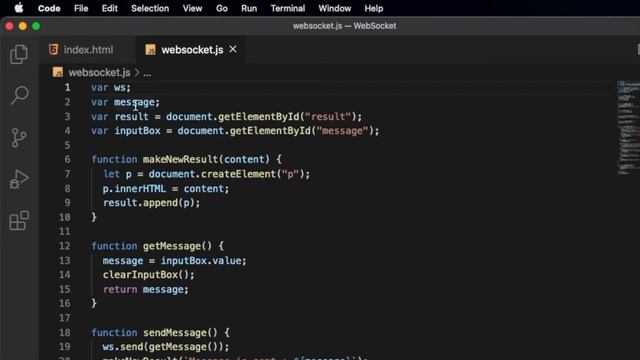Click the 'getMessage' function name on line 12
640x360 pixels.
pos(172,246)
